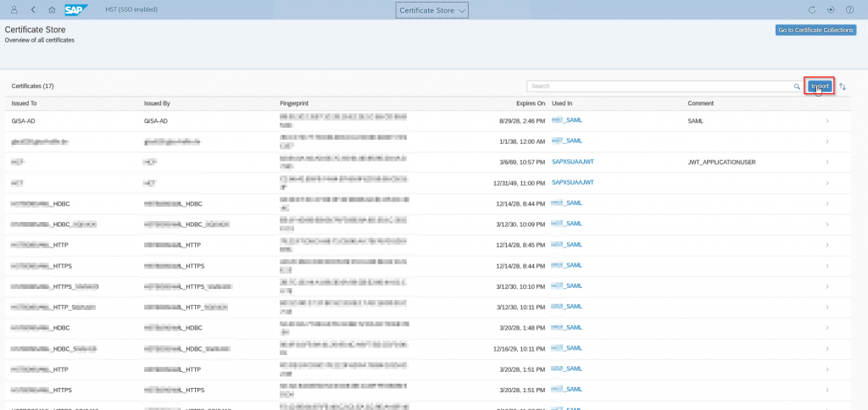868x410 pixels.
Task: Click the Comment column header
Action: click(x=701, y=103)
